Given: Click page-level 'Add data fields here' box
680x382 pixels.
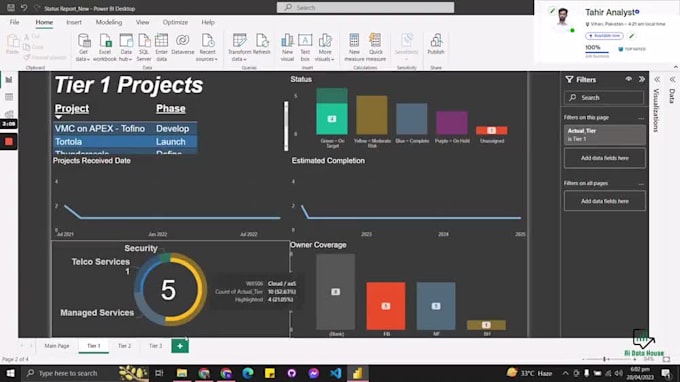Looking at the screenshot, I should tap(605, 158).
